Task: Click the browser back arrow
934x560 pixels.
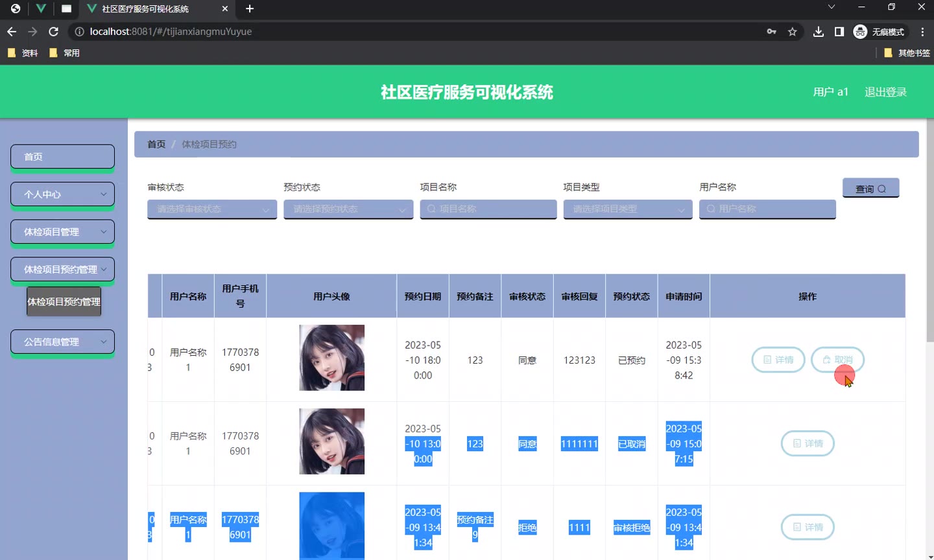Action: point(12,32)
